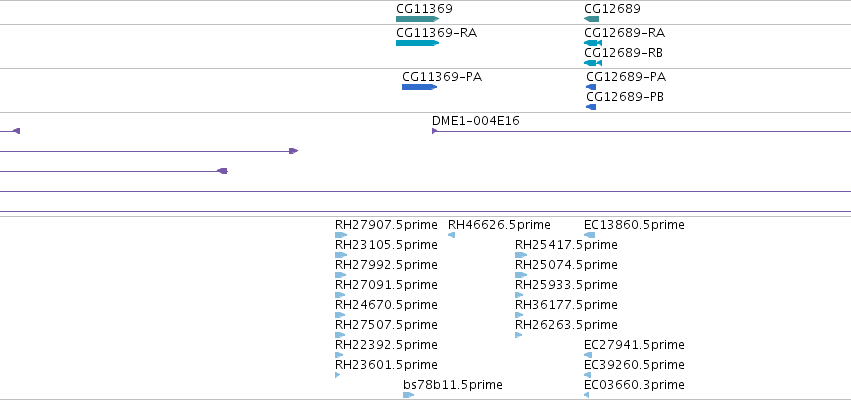Viewport: 851px width, 400px height.
Task: Click the EC03660.3prime label
Action: pos(634,385)
